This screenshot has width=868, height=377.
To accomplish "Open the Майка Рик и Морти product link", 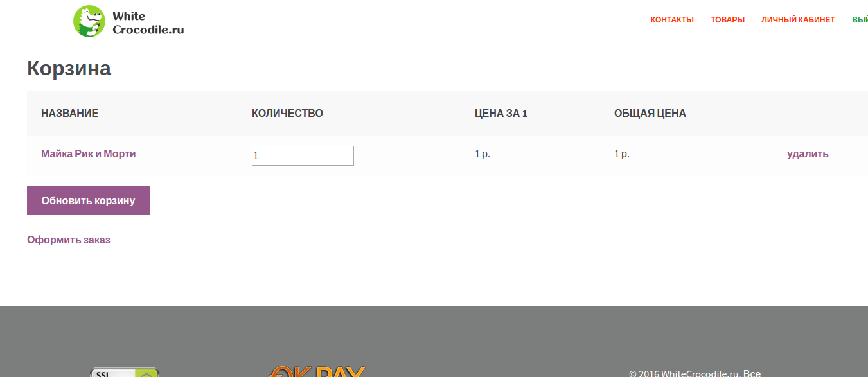I will click(89, 154).
